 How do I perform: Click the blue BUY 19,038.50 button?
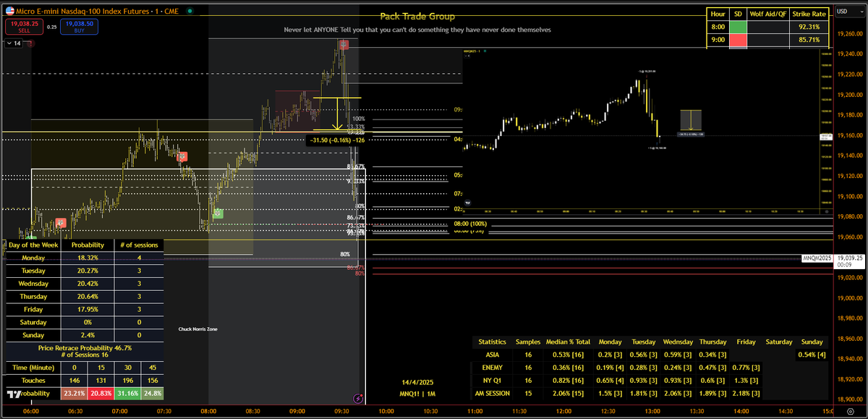79,27
